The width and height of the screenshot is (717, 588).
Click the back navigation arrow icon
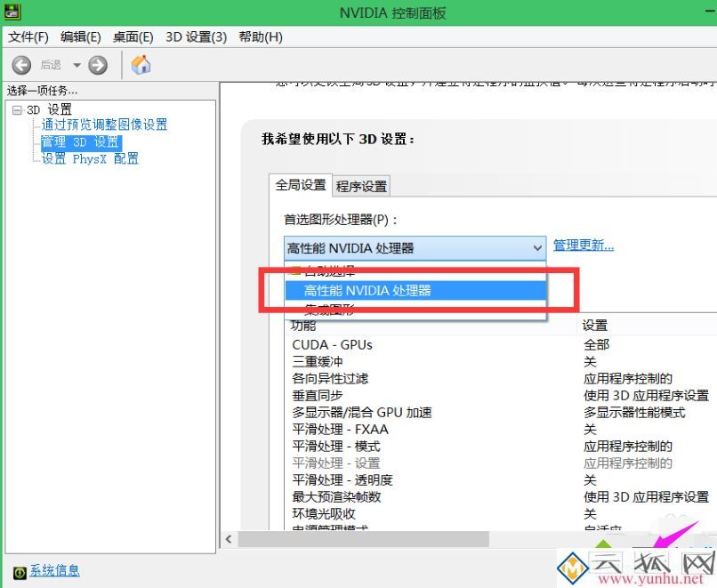pyautogui.click(x=20, y=64)
